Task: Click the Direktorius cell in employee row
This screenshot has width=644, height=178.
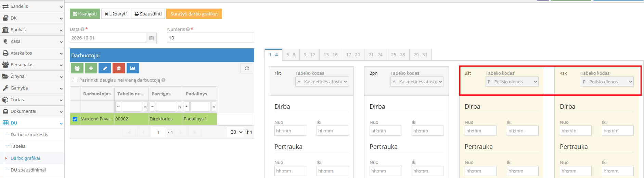Action: 166,119
